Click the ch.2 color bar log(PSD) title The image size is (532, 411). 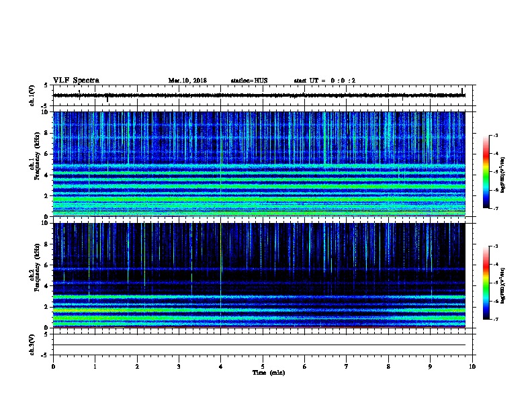coord(503,285)
